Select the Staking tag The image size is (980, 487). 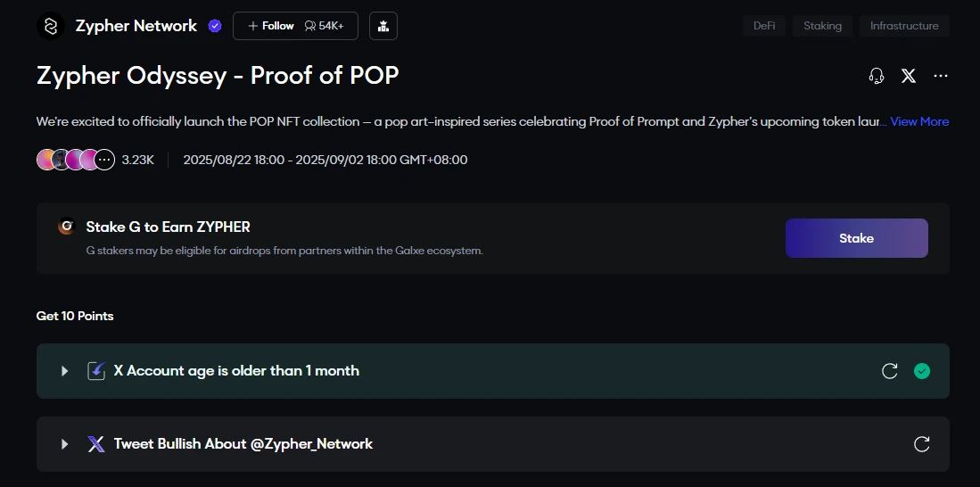click(x=822, y=26)
